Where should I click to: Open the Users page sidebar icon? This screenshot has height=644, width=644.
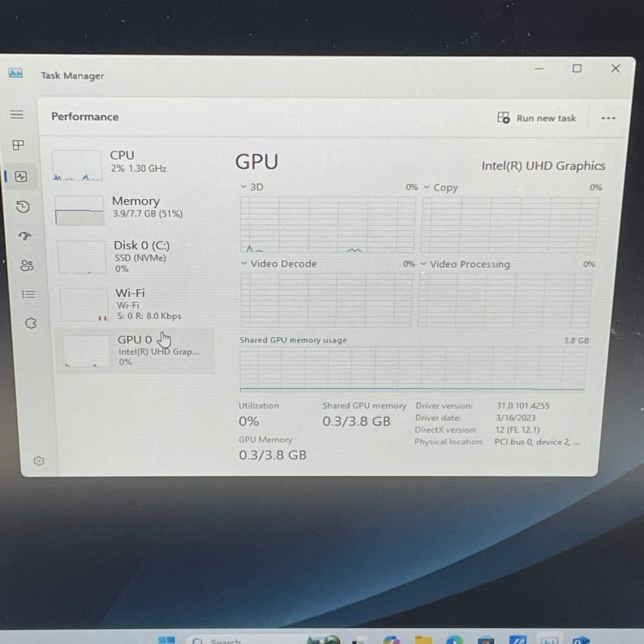click(x=27, y=265)
